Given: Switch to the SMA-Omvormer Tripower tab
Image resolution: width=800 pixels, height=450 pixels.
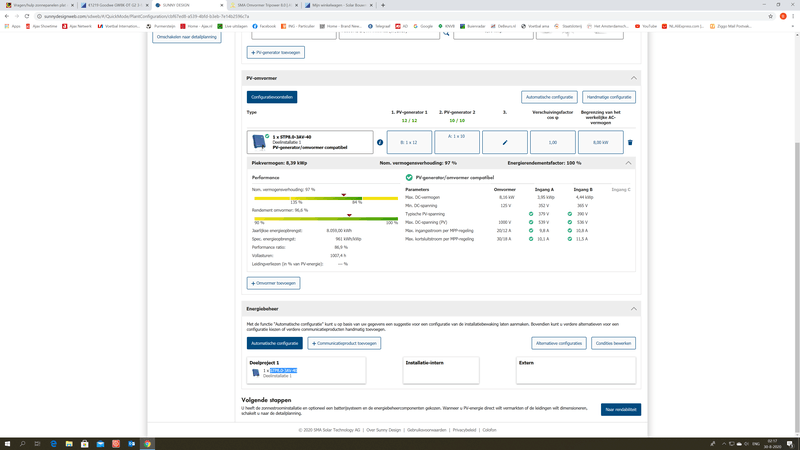Looking at the screenshot, I should point(263,5).
